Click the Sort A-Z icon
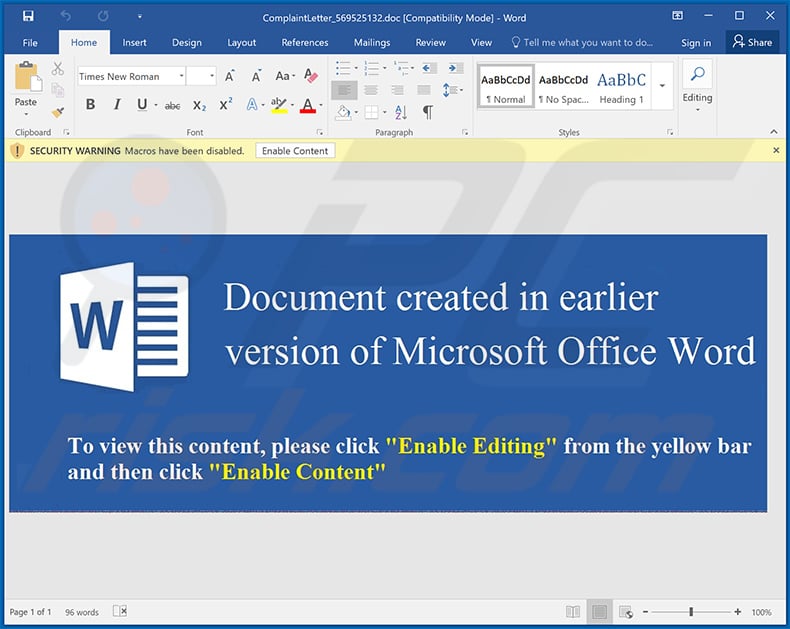The image size is (790, 629). 401,112
